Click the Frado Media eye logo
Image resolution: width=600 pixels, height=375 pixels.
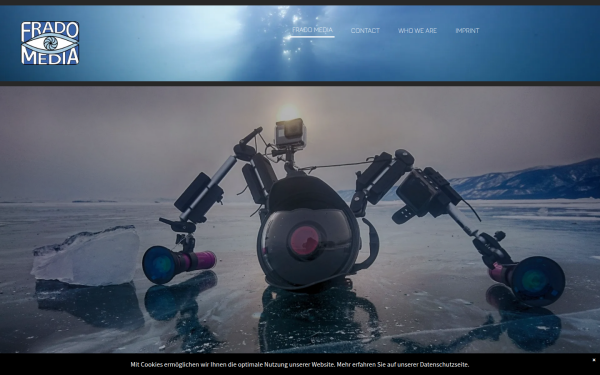(x=50, y=43)
